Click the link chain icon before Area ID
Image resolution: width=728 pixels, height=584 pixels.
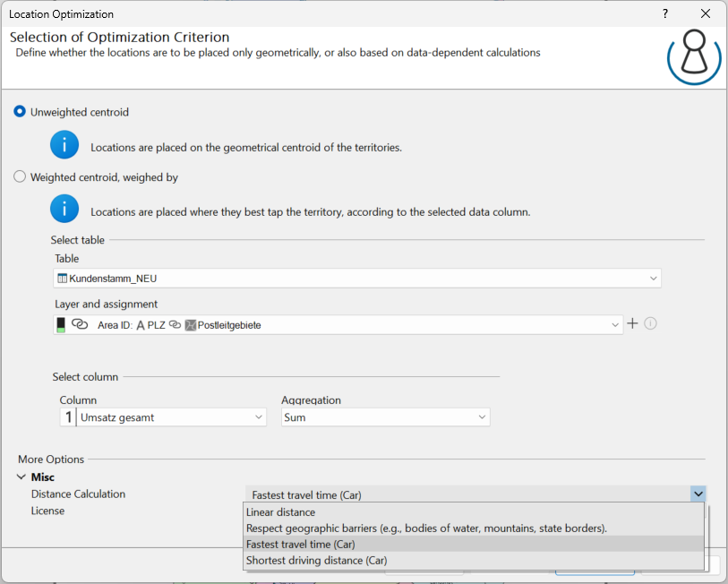point(79,325)
